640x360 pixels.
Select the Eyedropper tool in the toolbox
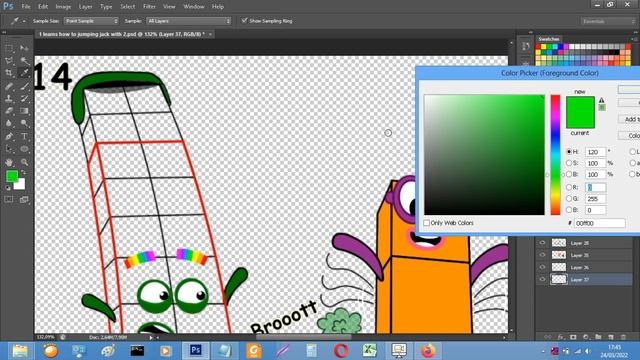tap(24, 73)
